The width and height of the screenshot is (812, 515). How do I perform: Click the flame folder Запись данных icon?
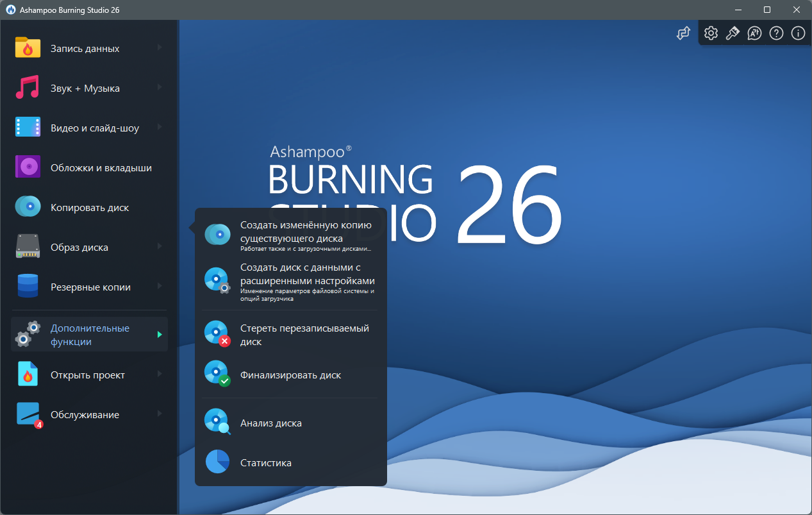pos(28,48)
